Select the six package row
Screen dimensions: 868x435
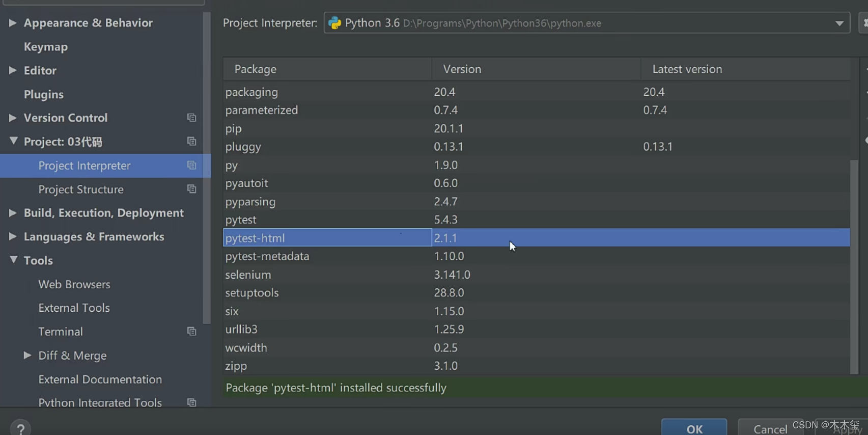537,311
